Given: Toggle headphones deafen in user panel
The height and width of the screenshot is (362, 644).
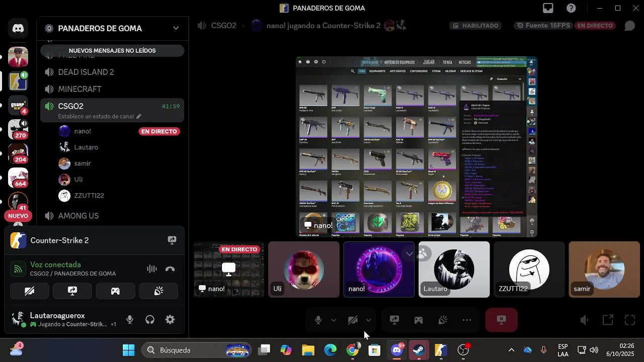Looking at the screenshot, I should click(x=150, y=320).
